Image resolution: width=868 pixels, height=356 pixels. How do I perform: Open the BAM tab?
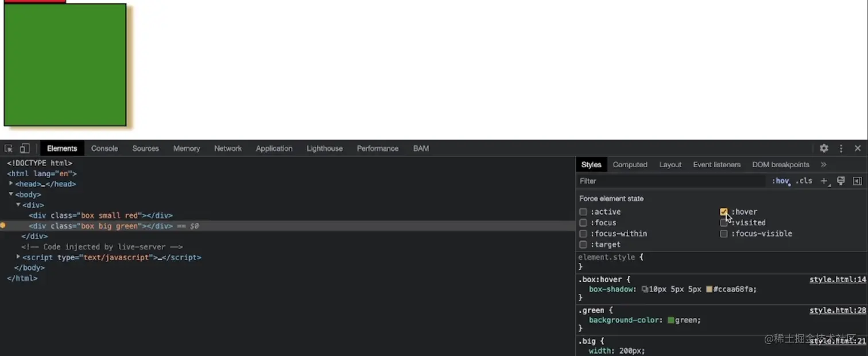coord(421,148)
